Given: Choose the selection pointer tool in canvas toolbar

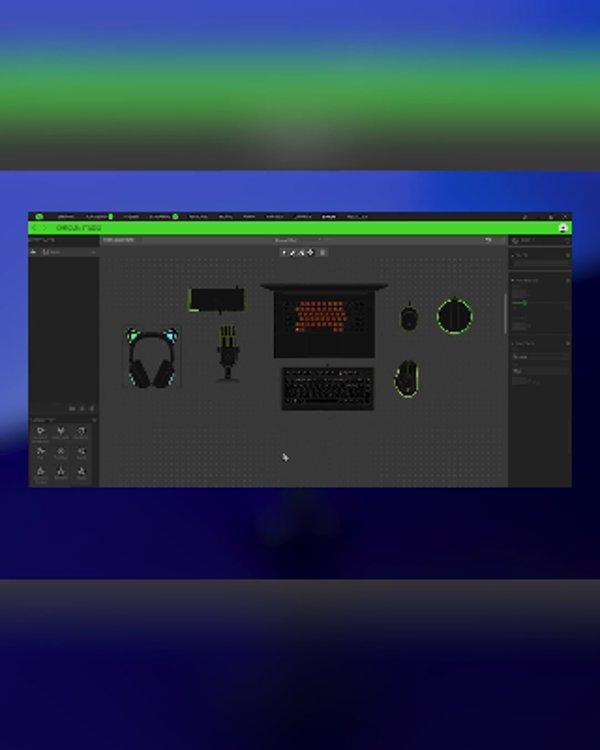Looking at the screenshot, I should coord(284,253).
